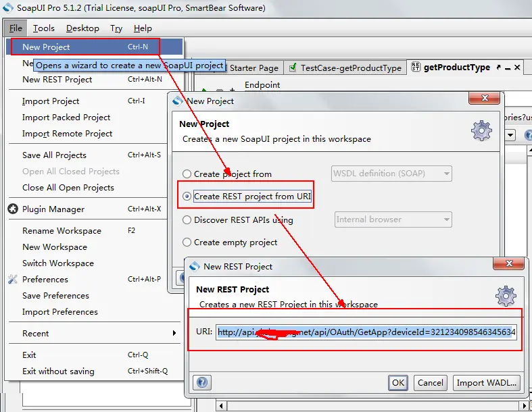Click Import WADL... button
This screenshot has width=532, height=412.
(486, 383)
